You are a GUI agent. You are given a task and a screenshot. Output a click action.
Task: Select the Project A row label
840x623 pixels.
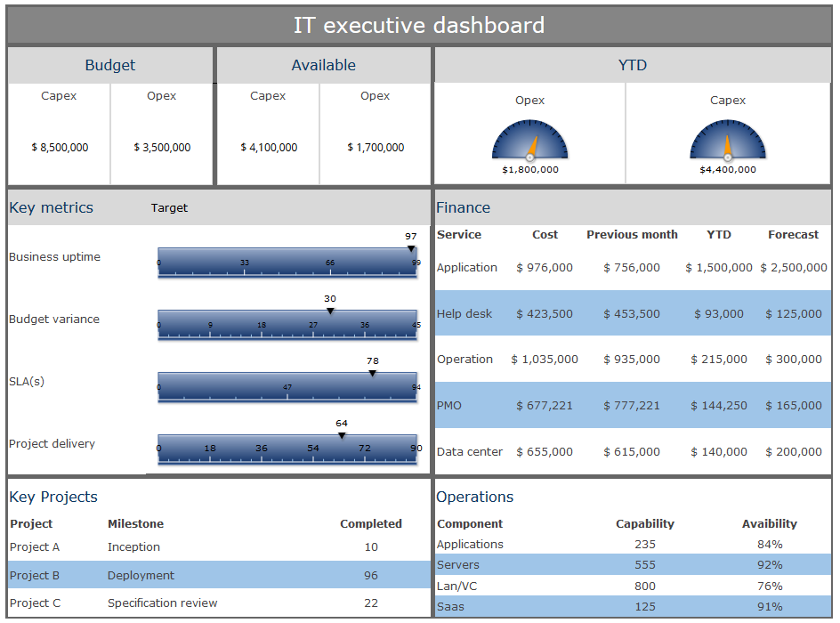35,547
